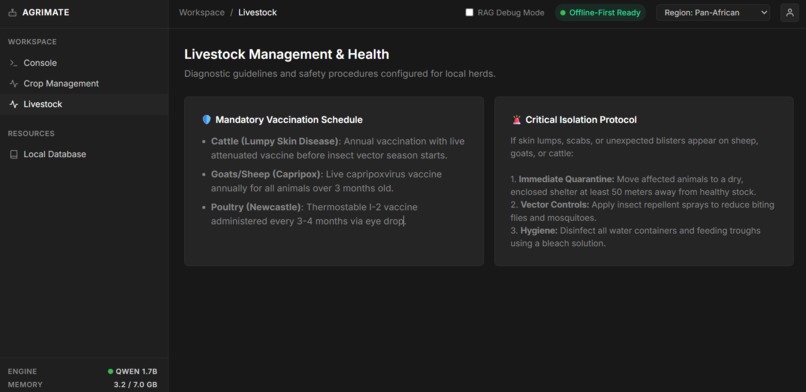Click the Workspace breadcrumb link
806x392 pixels.
pos(202,12)
